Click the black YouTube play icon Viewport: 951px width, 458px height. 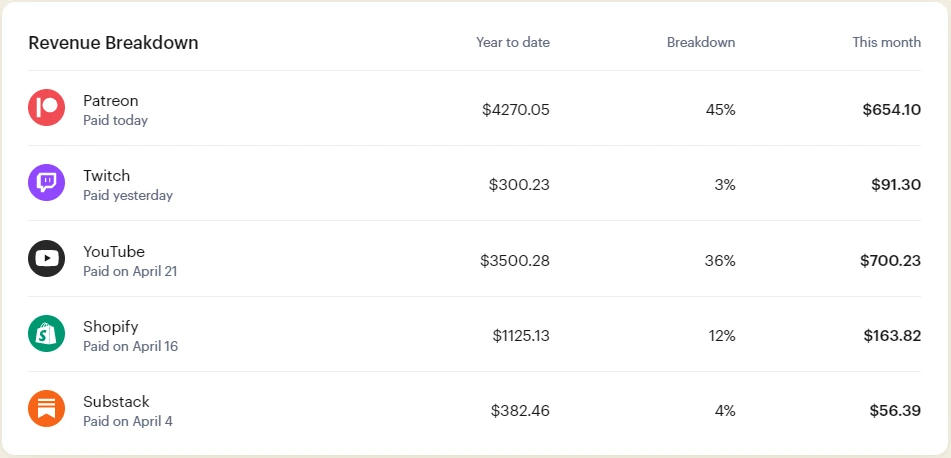tap(46, 259)
